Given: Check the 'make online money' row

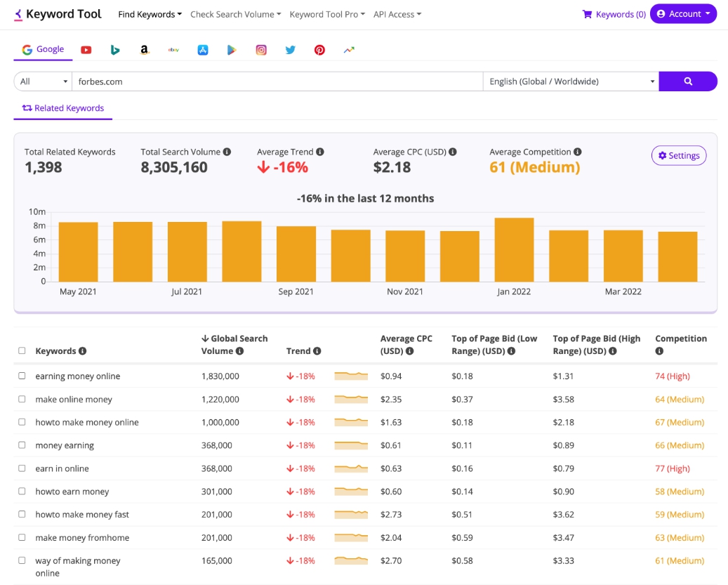Looking at the screenshot, I should click(22, 399).
